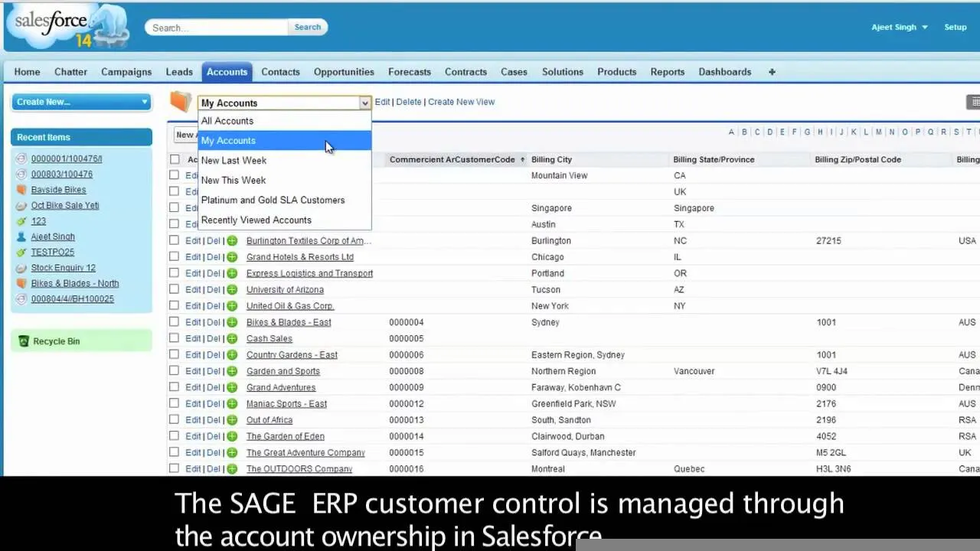
Task: Check the box next to Garden and Sports
Action: [175, 371]
